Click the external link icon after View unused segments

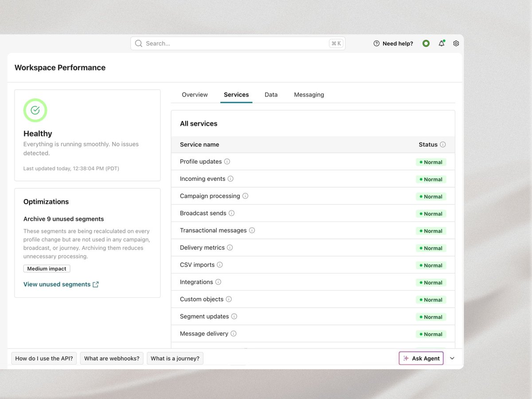point(96,285)
